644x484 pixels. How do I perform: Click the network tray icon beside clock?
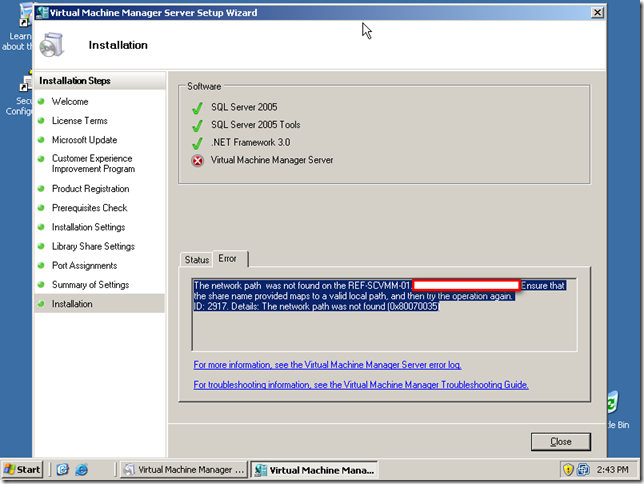point(583,469)
